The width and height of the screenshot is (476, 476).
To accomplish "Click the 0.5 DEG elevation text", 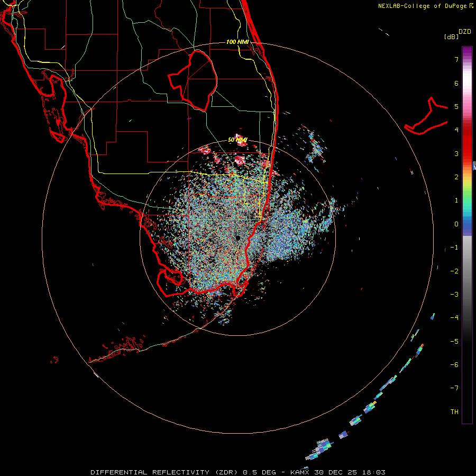I will click(259, 472).
